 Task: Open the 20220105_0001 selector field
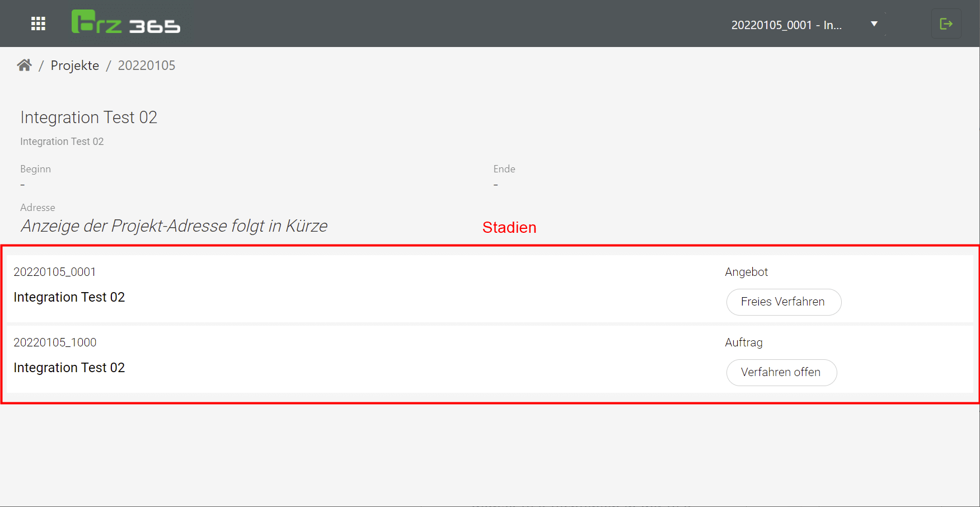786,25
